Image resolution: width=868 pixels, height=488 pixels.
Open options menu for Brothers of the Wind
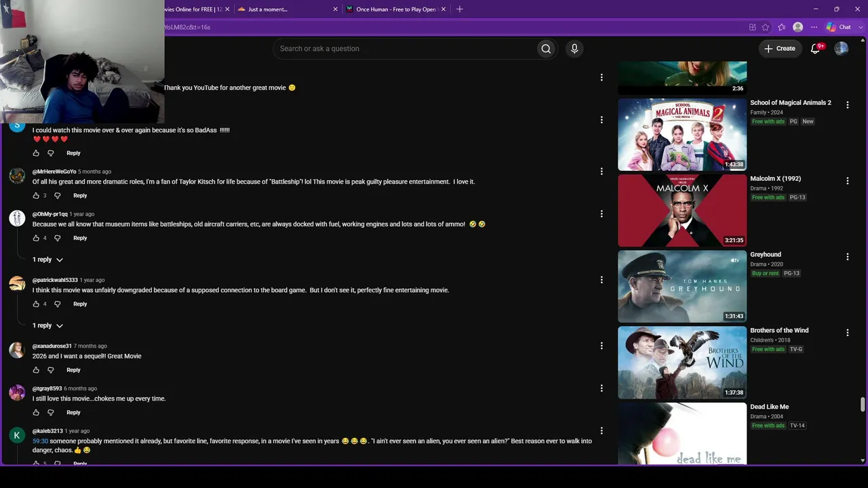pos(848,332)
